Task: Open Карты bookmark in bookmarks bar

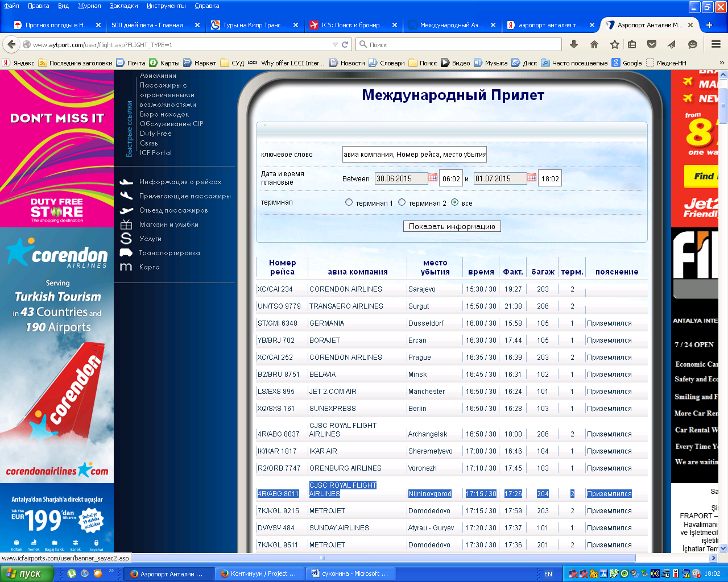Action: pyautogui.click(x=164, y=63)
